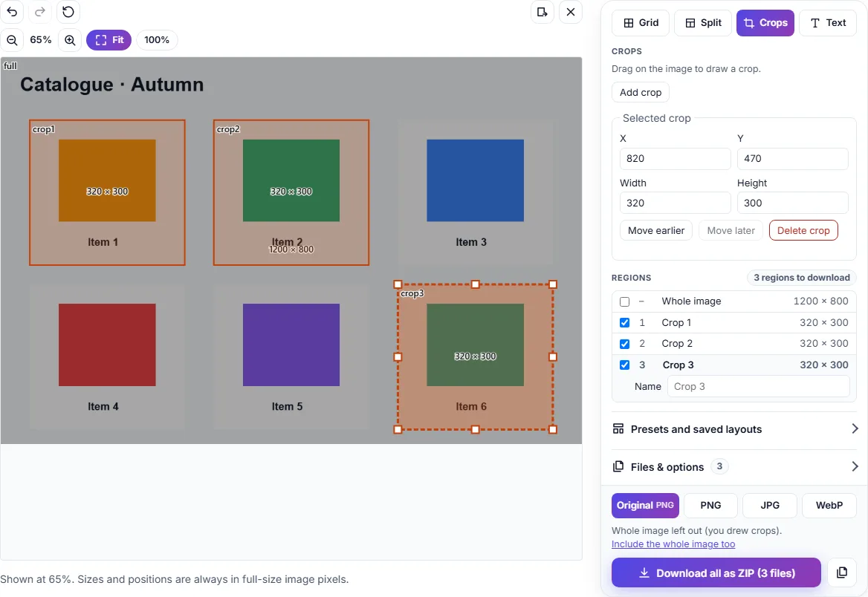Close the editor with the X icon
The width and height of the screenshot is (868, 597).
click(x=571, y=12)
